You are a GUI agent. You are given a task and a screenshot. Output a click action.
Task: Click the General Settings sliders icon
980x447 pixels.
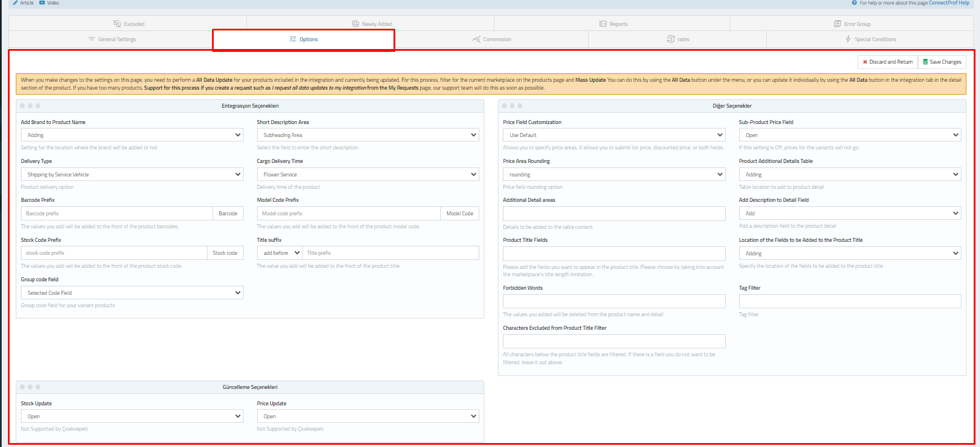[91, 39]
